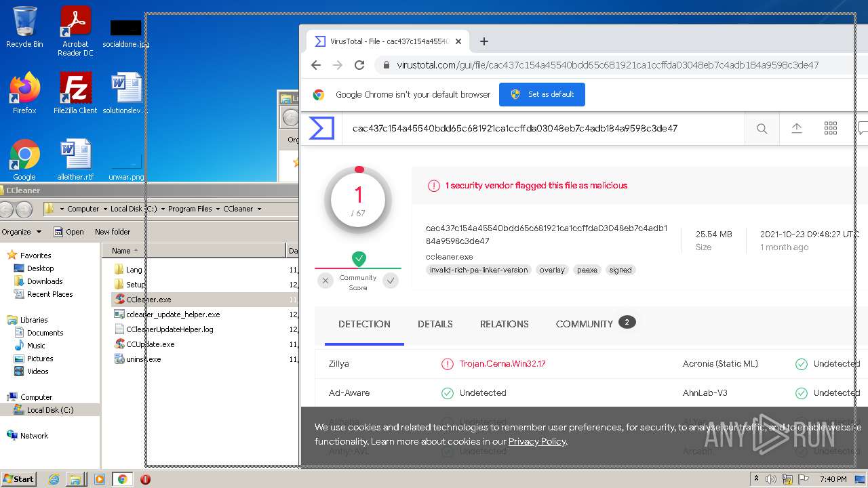
Task: Select CCleanerUpdateHelper.log file
Action: [163, 329]
